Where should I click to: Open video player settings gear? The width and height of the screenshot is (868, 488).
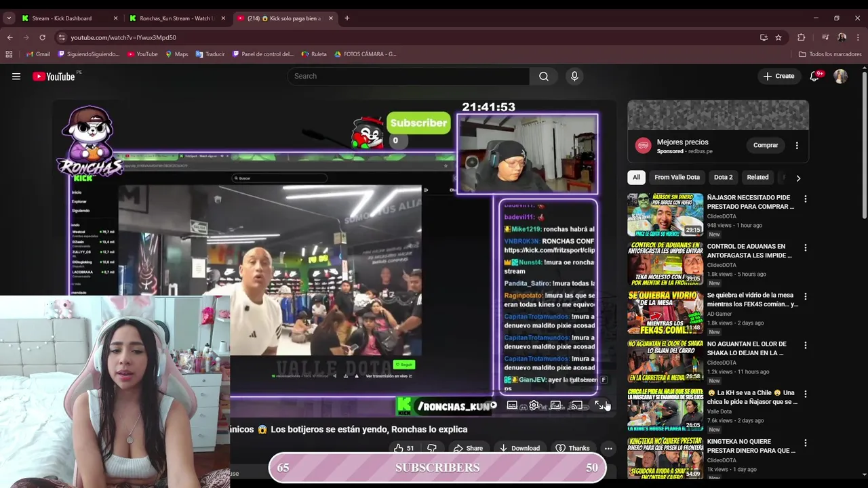534,405
